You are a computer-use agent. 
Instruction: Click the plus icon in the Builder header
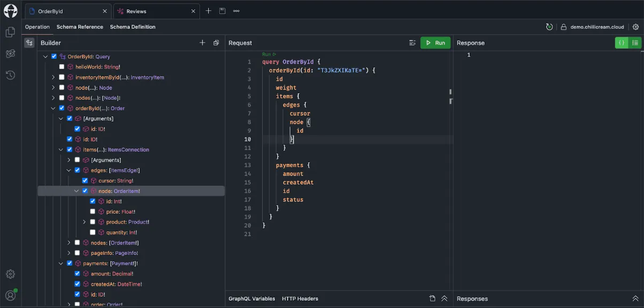(202, 43)
